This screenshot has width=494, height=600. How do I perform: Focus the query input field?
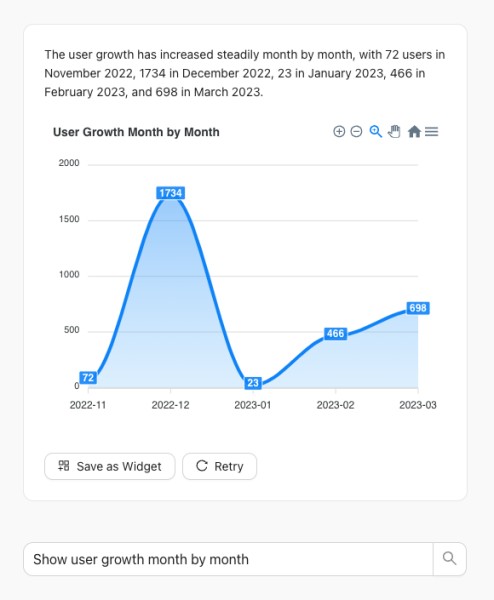point(228,559)
